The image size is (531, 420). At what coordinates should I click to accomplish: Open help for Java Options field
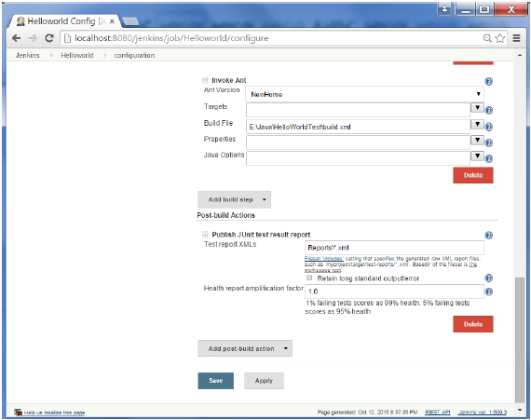point(488,158)
